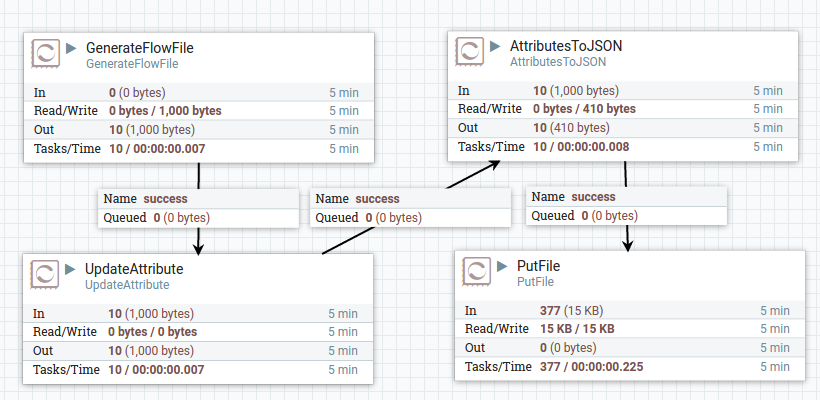
Task: Click PutFile Out 0 (0 bytes) row
Action: coord(630,348)
